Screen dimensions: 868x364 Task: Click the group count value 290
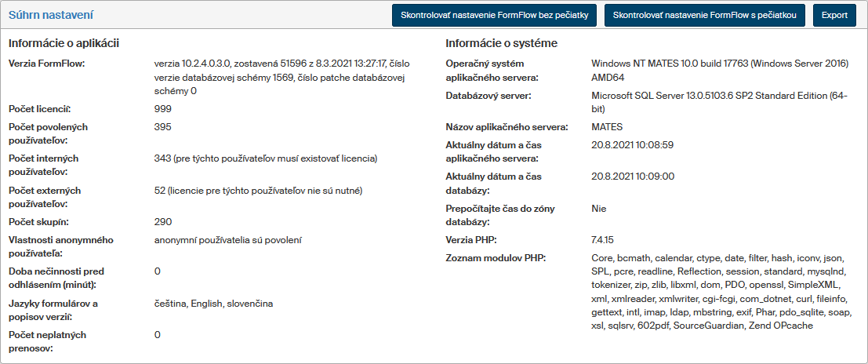click(163, 222)
